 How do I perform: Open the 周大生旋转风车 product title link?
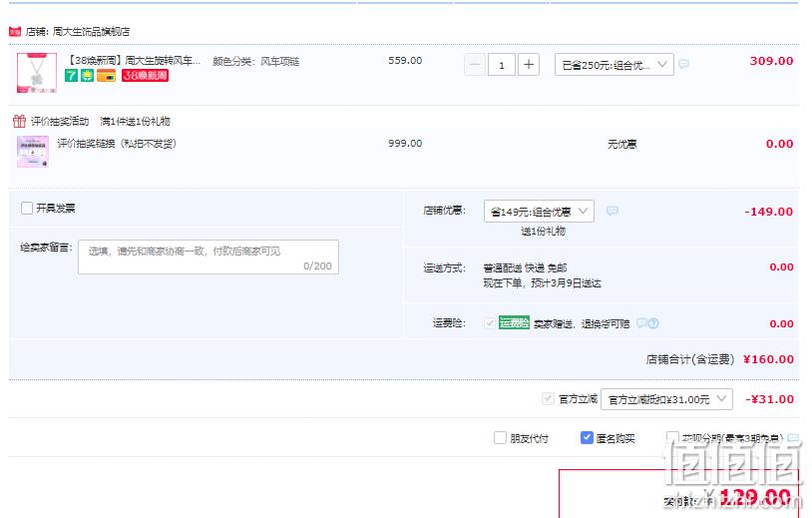click(x=134, y=61)
